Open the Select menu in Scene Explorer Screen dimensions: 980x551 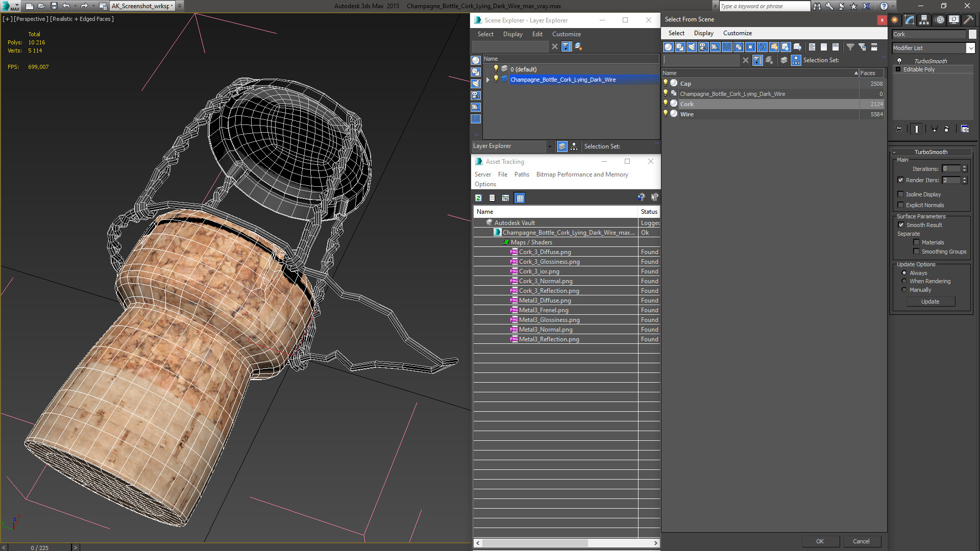(x=485, y=34)
